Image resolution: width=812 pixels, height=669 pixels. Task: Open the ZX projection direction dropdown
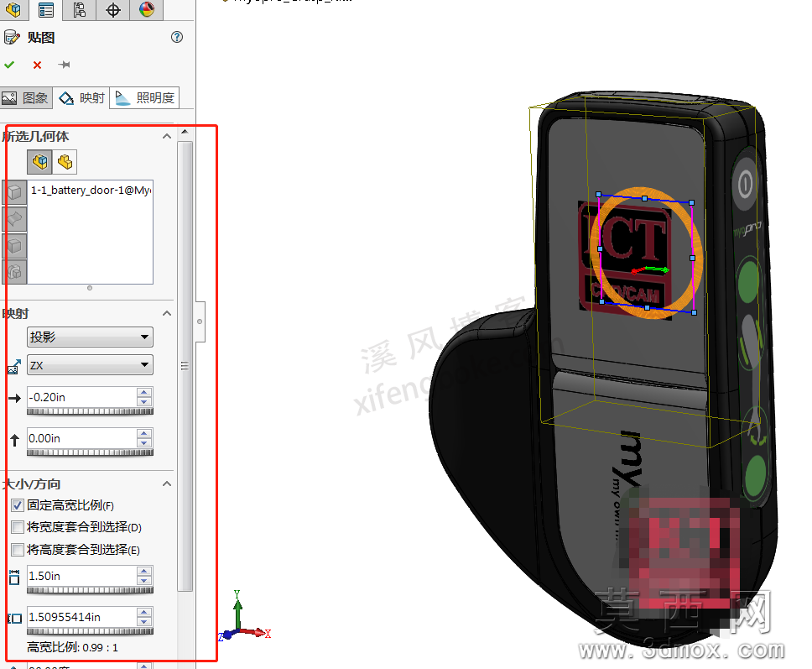tap(90, 365)
